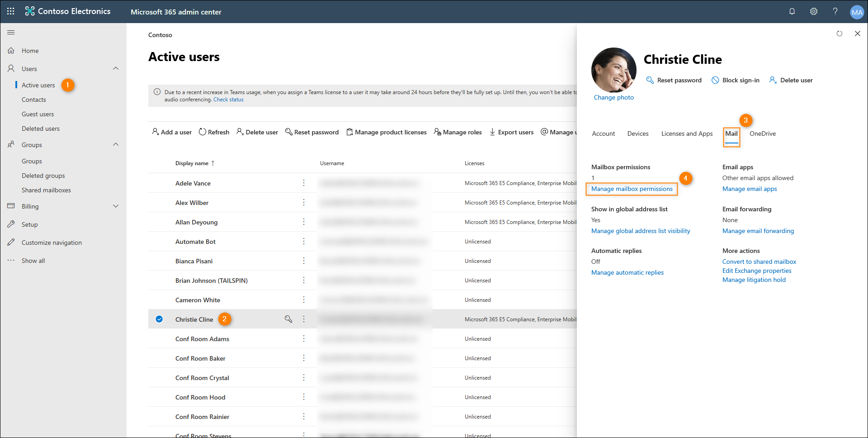The height and width of the screenshot is (438, 868).
Task: Select the Manage roles toolbar icon
Action: coord(458,132)
